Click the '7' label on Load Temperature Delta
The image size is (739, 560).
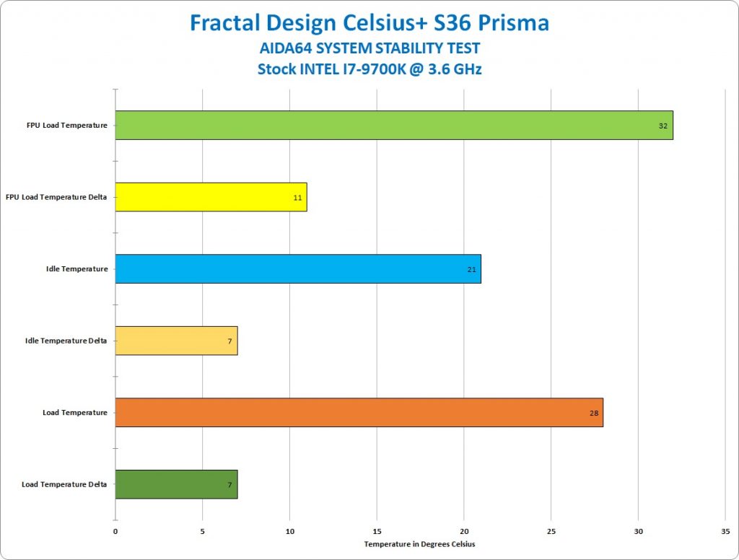pos(230,484)
